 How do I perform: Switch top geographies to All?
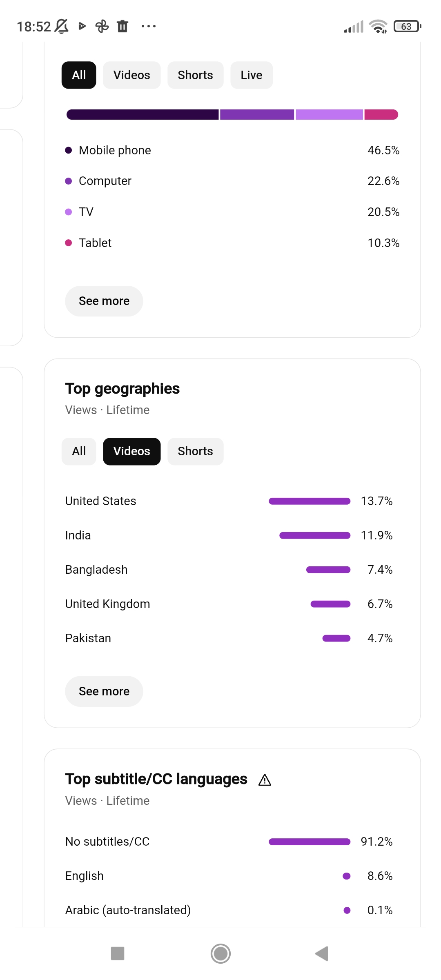pos(79,451)
